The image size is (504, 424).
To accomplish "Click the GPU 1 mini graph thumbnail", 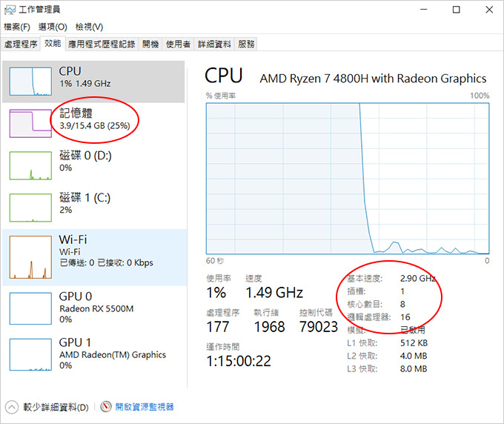I will [x=30, y=354].
